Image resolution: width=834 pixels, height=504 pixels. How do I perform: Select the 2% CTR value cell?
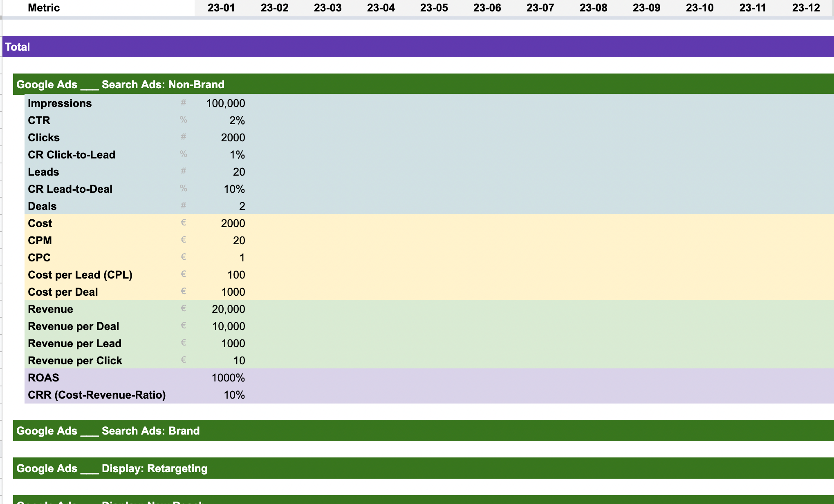coord(237,120)
